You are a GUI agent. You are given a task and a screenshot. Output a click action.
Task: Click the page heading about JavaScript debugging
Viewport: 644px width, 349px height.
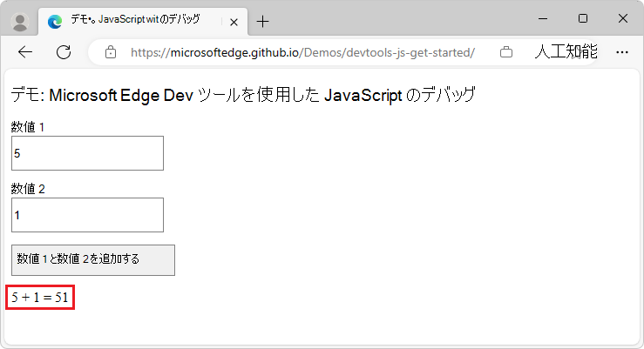pyautogui.click(x=243, y=95)
